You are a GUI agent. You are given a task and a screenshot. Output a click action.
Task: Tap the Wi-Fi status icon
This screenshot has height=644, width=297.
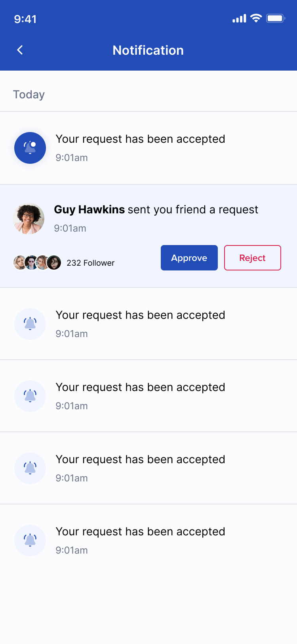(x=256, y=18)
